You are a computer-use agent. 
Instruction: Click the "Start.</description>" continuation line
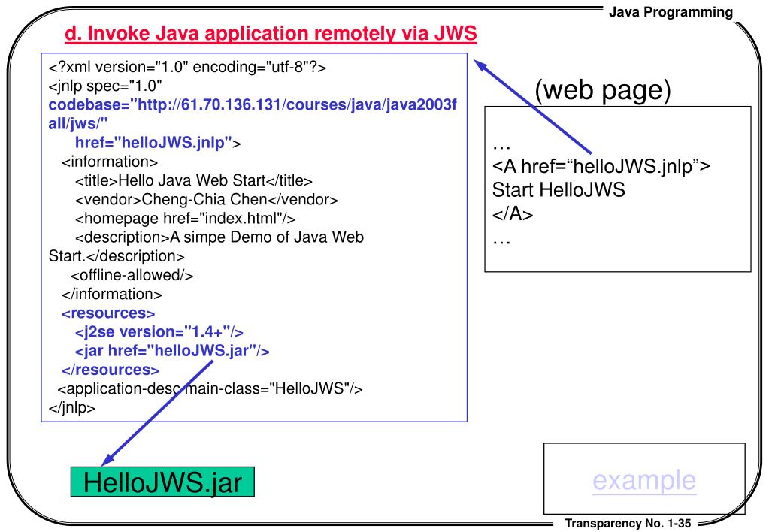(x=117, y=256)
